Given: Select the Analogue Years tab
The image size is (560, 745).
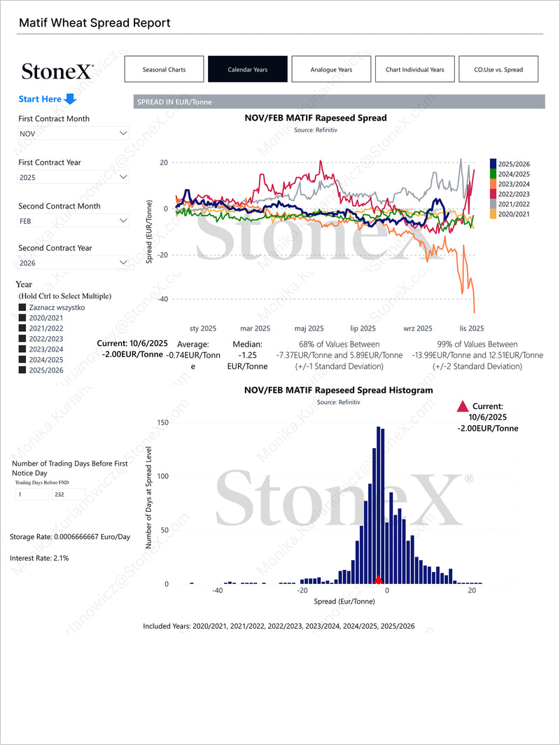Looking at the screenshot, I should [x=331, y=69].
